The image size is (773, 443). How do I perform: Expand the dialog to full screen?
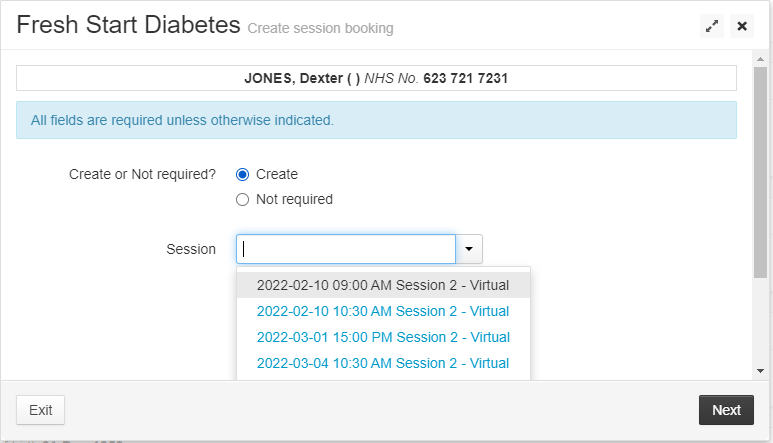(x=711, y=26)
